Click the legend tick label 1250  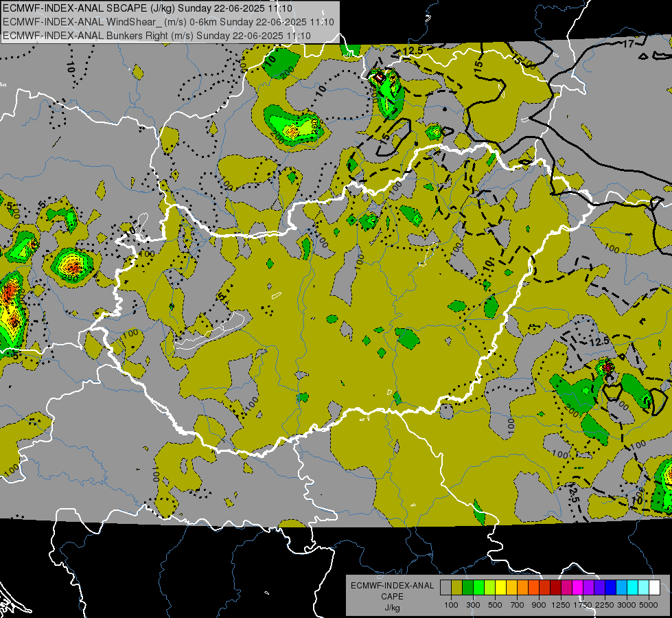(x=561, y=605)
